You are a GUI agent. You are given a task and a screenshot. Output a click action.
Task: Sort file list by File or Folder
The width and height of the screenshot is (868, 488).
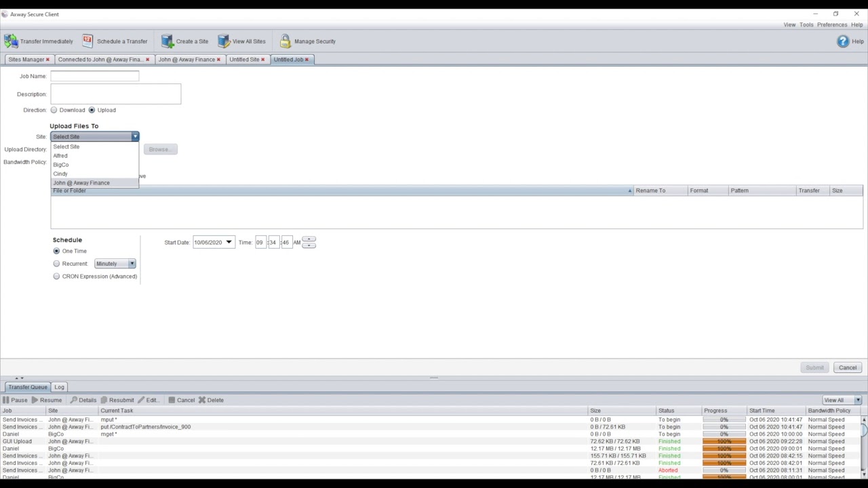(342, 190)
